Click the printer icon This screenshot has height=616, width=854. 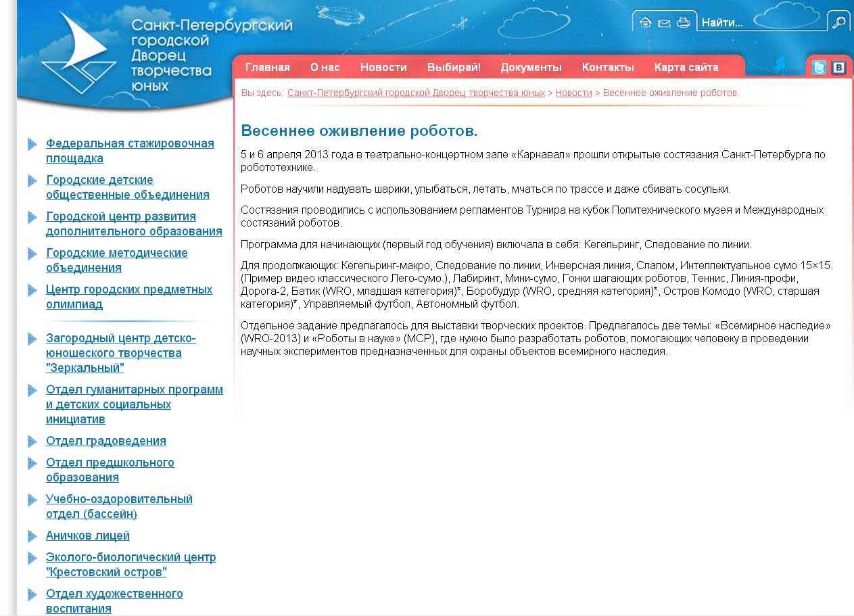click(x=684, y=22)
